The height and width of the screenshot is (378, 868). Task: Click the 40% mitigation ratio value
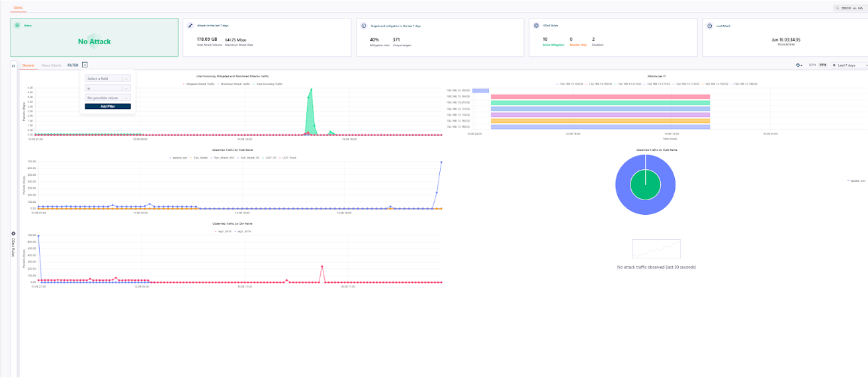click(374, 40)
